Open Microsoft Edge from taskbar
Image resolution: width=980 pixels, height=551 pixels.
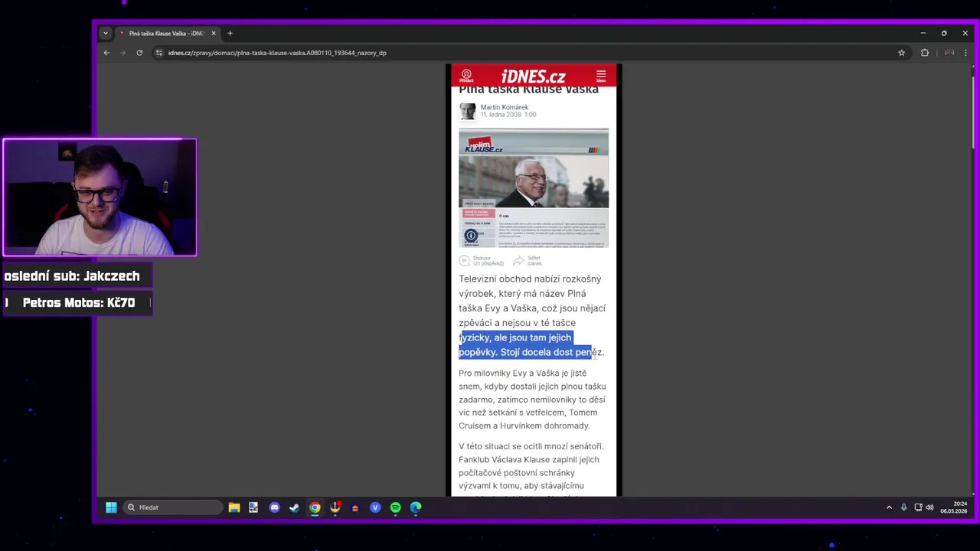tap(416, 507)
